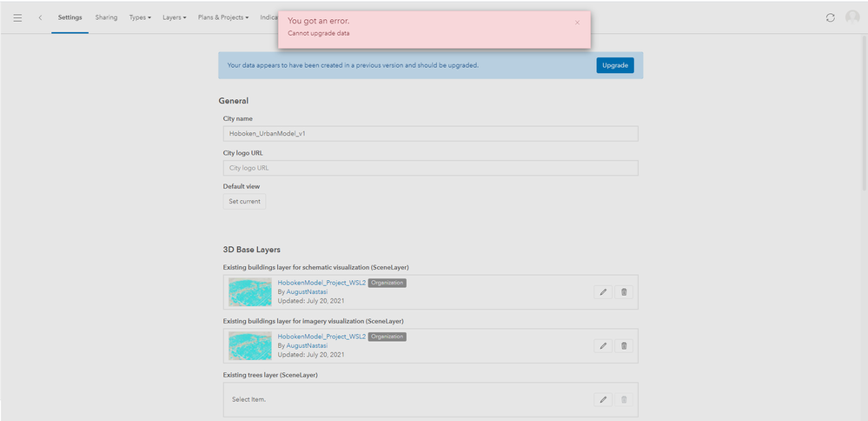Edit the schematic visualization buildings layer

603,292
